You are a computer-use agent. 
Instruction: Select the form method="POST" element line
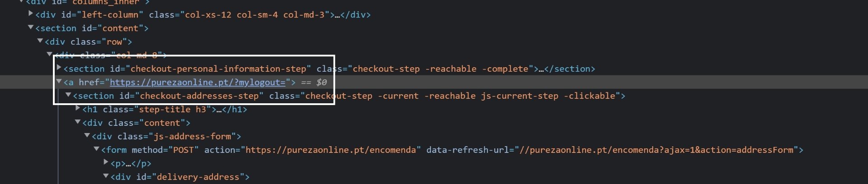point(452,150)
